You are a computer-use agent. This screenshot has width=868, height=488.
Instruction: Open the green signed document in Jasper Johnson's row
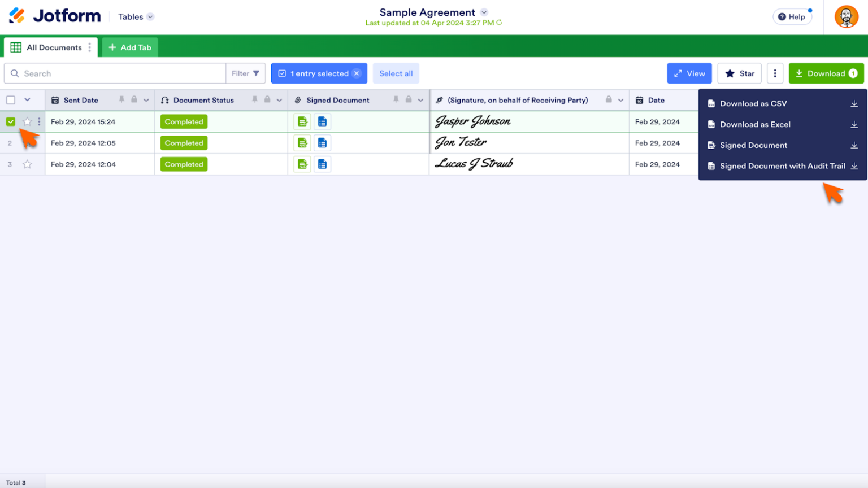[x=302, y=121]
